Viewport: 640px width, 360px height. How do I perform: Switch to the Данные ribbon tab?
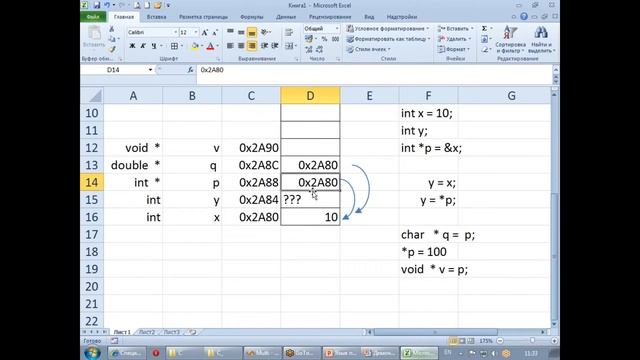[286, 17]
